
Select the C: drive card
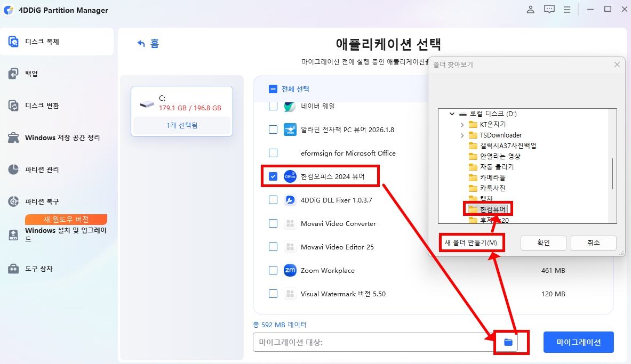[182, 111]
